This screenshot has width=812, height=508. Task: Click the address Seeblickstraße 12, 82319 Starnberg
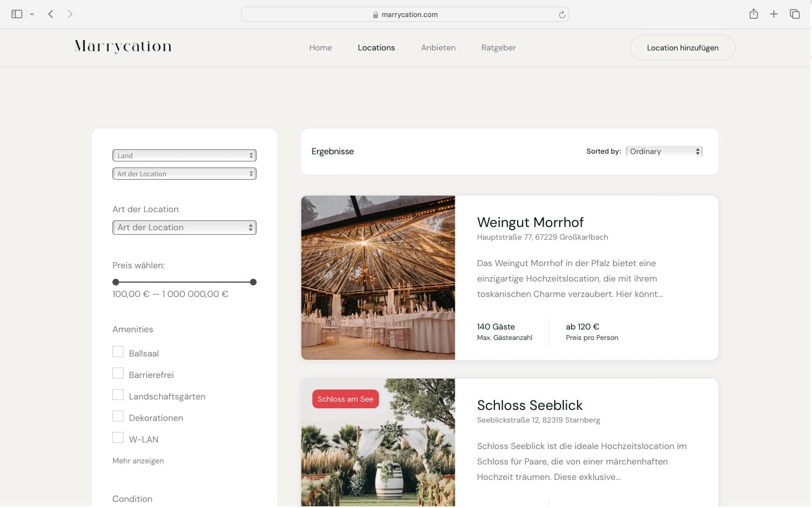point(539,420)
